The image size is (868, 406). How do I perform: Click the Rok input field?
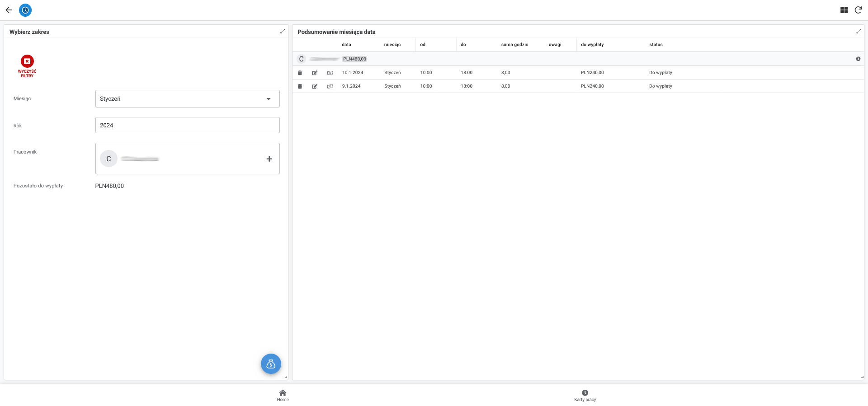click(x=187, y=125)
